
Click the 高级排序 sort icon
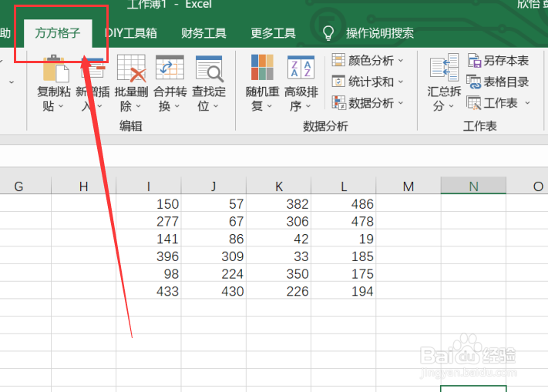pyautogui.click(x=301, y=67)
